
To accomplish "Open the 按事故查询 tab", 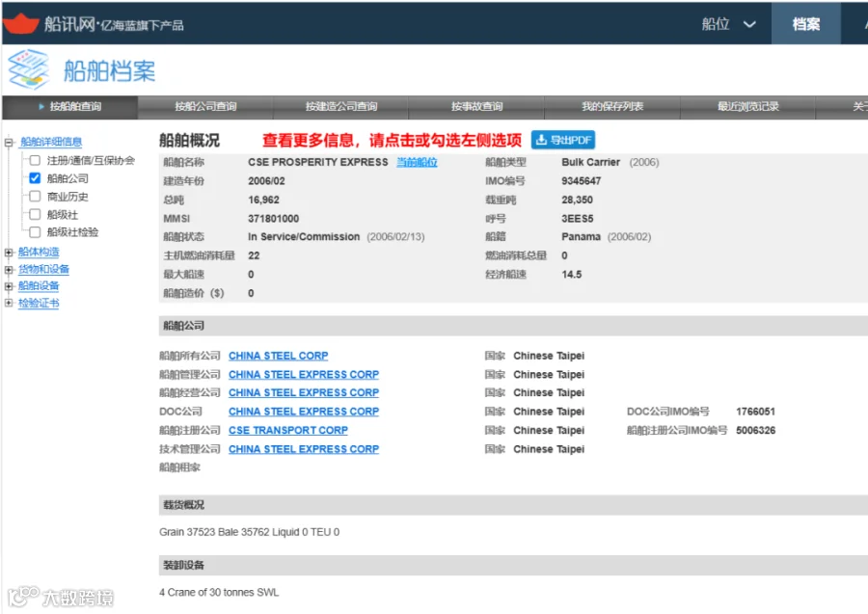I will click(x=476, y=107).
